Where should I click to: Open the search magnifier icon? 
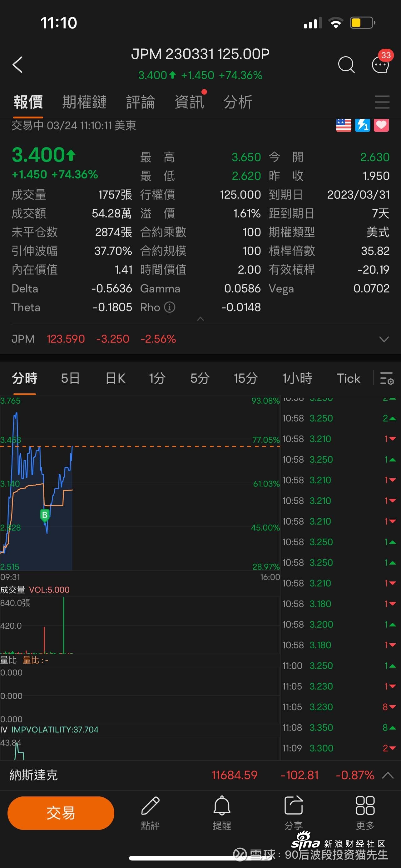pos(346,64)
